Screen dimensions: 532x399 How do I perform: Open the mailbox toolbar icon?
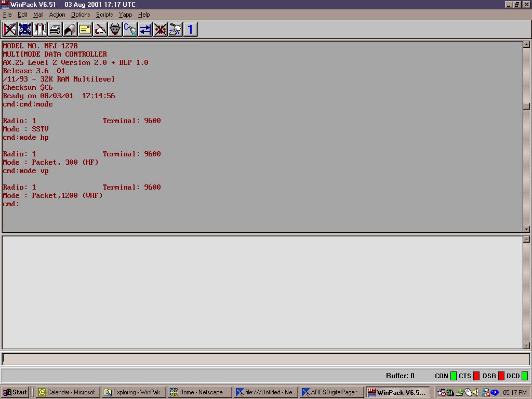[x=70, y=30]
